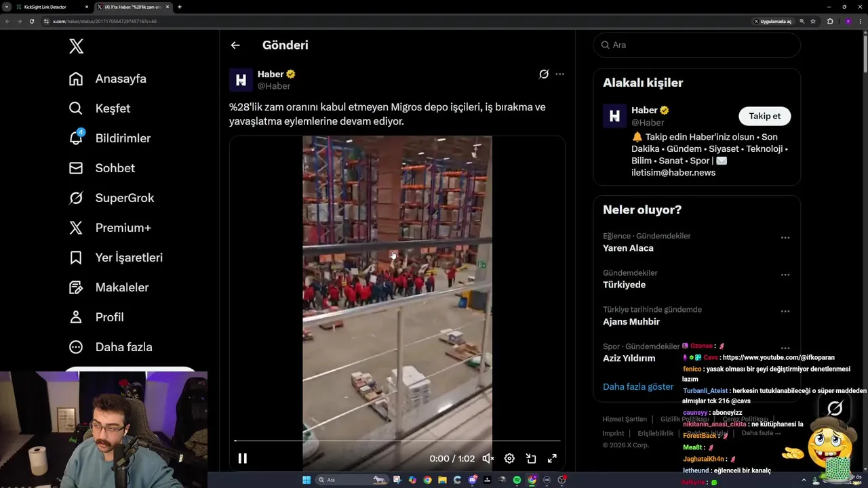Open more options for Türkiyede trend
Screen dimensions: 868x488
[x=785, y=274]
